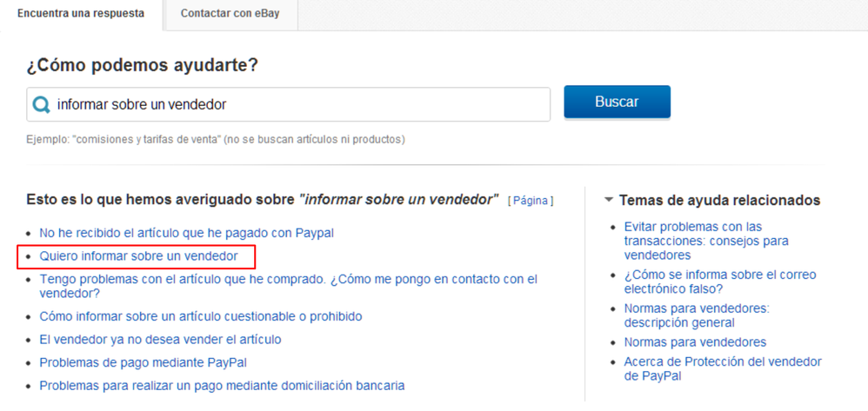Click the blue Buscar button
868x411 pixels.
617,103
